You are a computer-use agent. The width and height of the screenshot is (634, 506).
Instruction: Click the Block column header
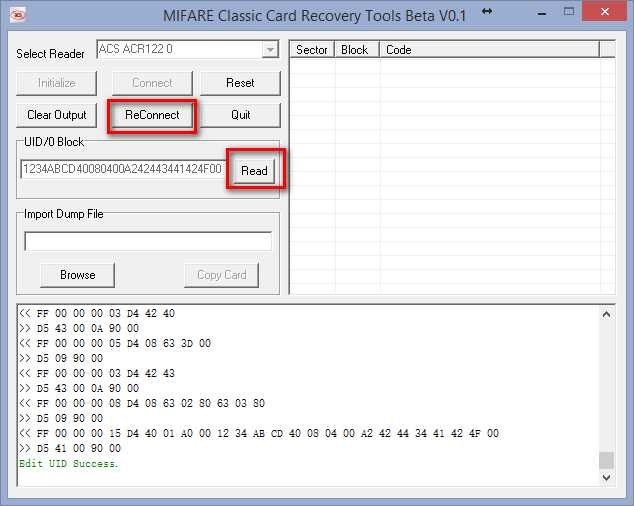click(x=357, y=50)
